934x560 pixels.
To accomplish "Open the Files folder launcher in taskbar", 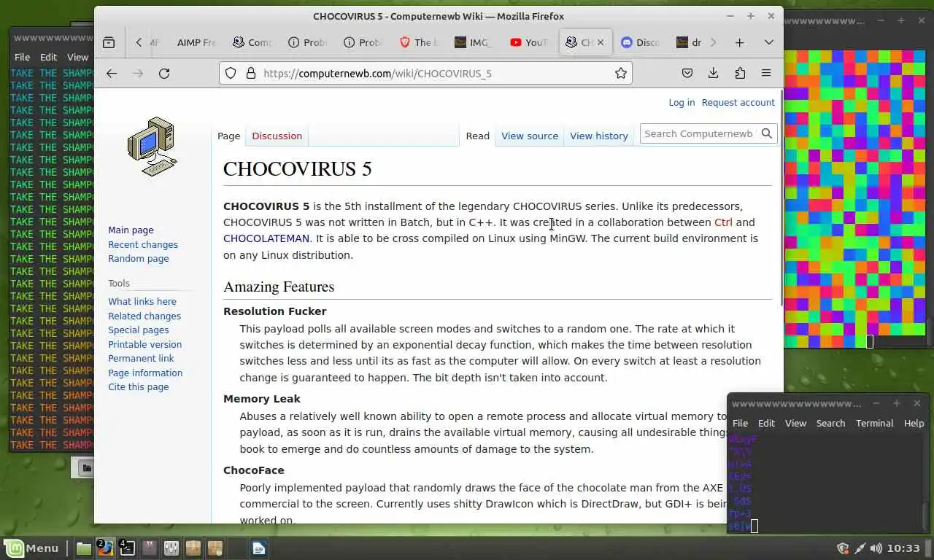I will (84, 548).
